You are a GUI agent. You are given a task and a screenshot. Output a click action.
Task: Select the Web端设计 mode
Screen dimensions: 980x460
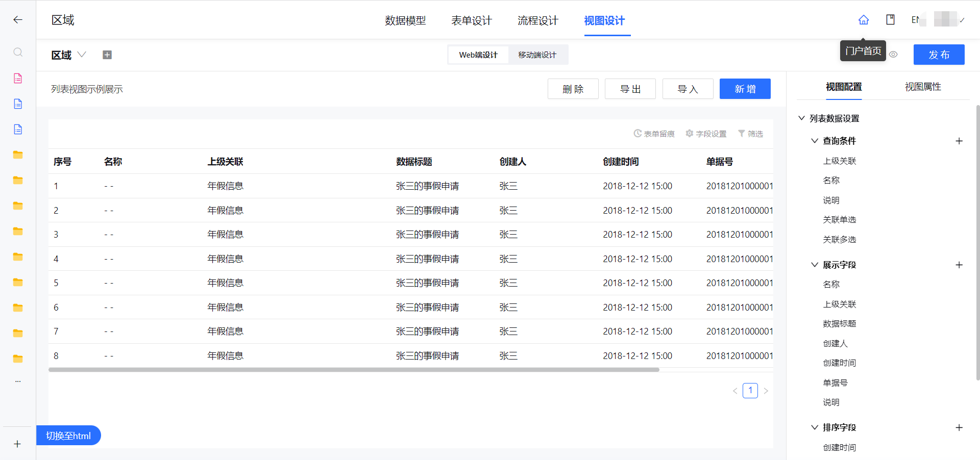tap(478, 55)
